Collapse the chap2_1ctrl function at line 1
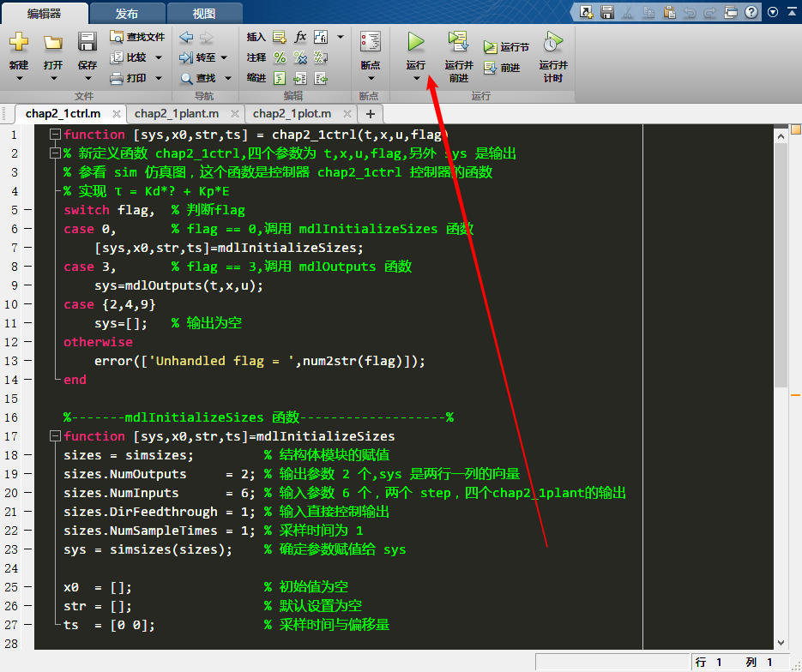The image size is (802, 672). (55, 135)
